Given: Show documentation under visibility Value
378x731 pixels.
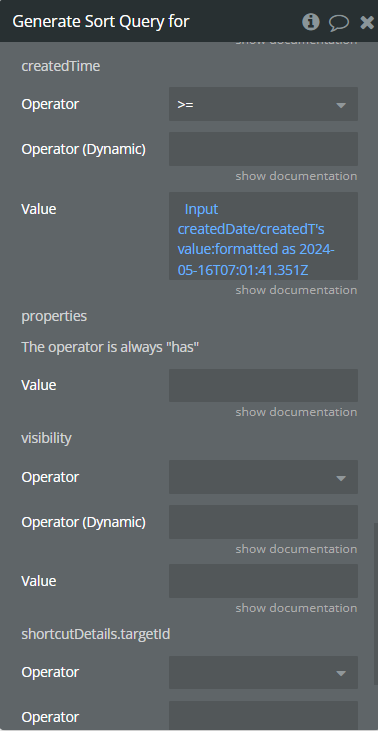Looking at the screenshot, I should tap(296, 608).
